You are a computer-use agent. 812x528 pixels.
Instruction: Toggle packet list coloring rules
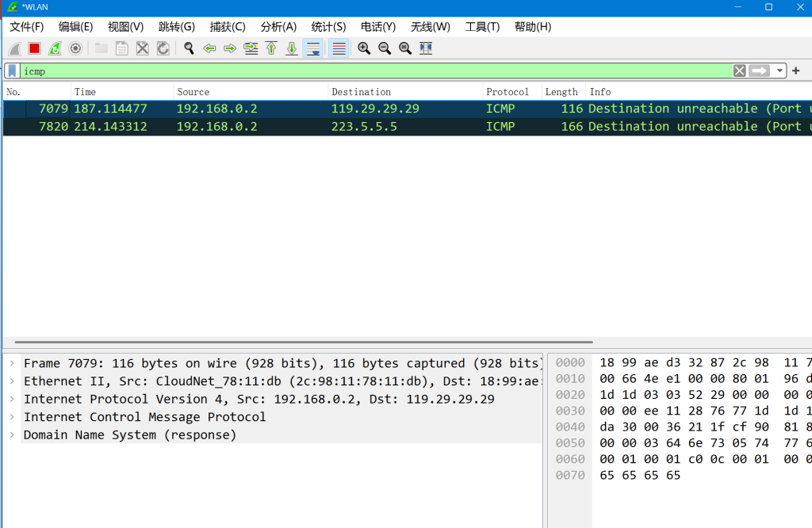tap(339, 48)
